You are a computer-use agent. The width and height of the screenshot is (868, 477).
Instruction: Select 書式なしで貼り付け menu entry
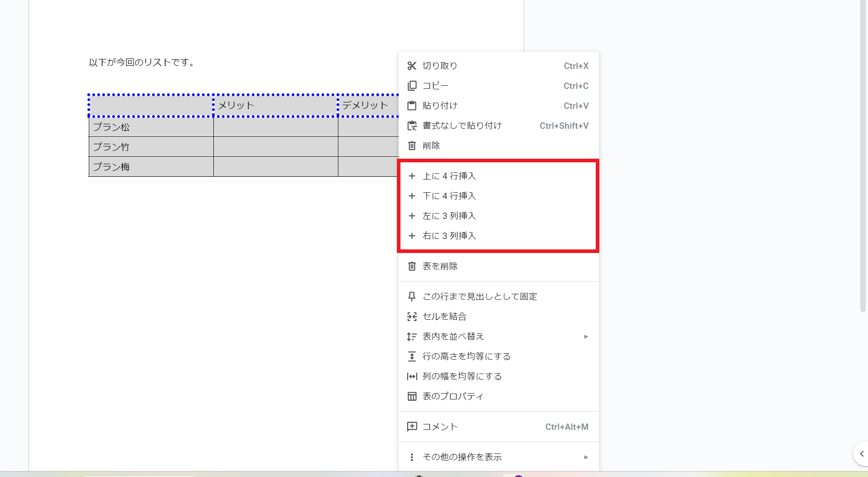coord(462,126)
